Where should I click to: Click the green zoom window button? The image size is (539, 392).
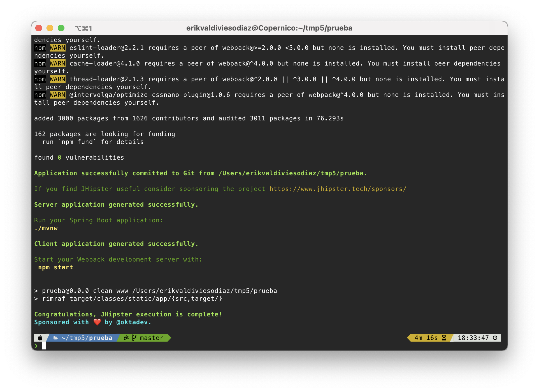coord(61,28)
